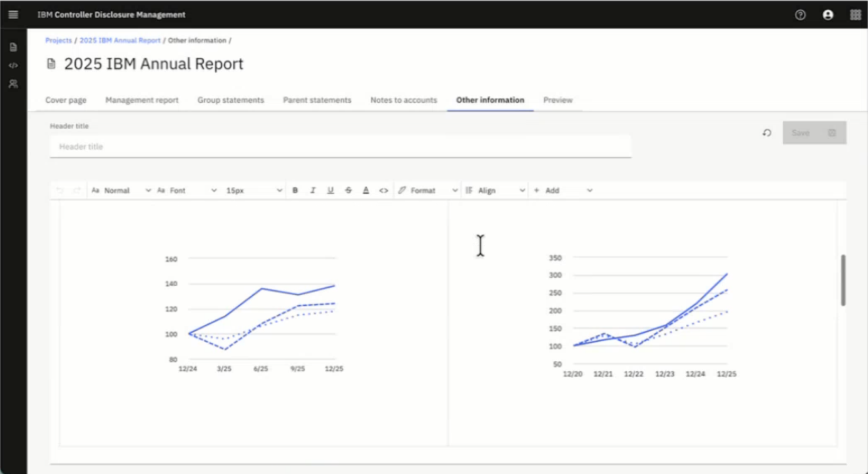The width and height of the screenshot is (868, 474).
Task: Apply strikethrough formatting
Action: 349,191
